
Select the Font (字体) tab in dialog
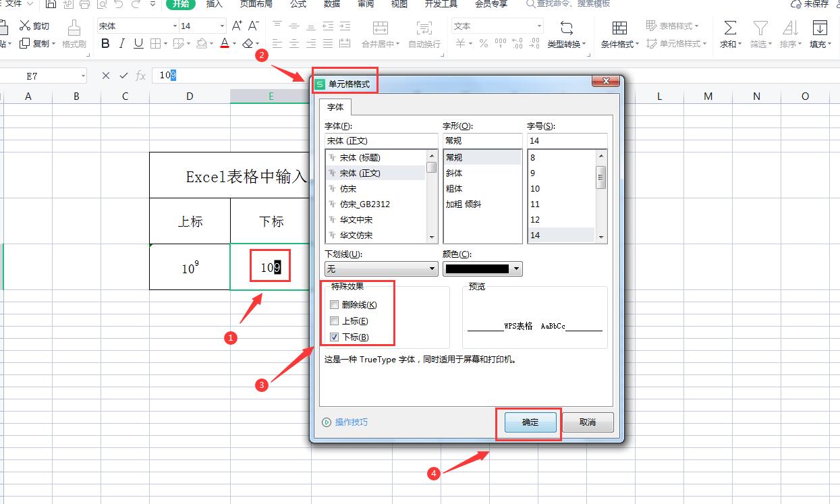click(335, 107)
